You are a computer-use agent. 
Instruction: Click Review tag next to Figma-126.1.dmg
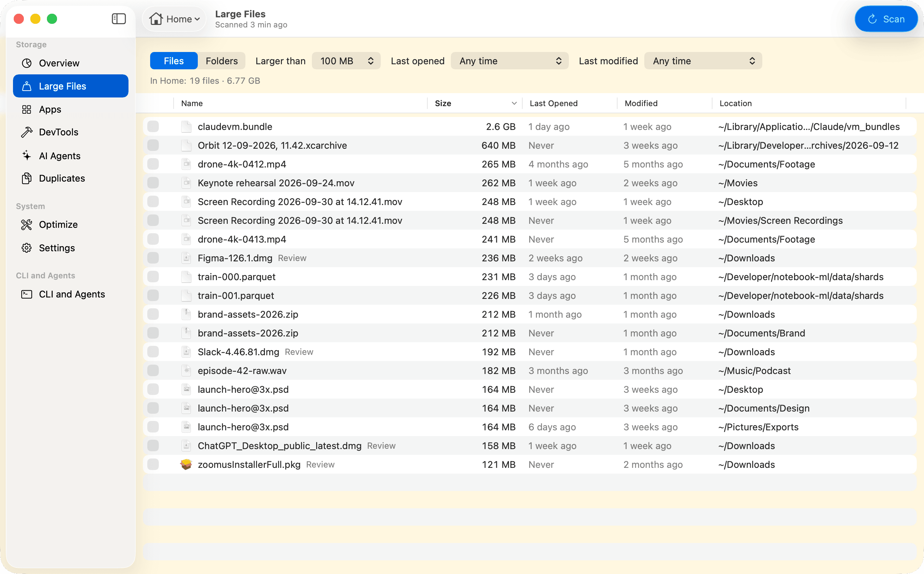pos(292,258)
